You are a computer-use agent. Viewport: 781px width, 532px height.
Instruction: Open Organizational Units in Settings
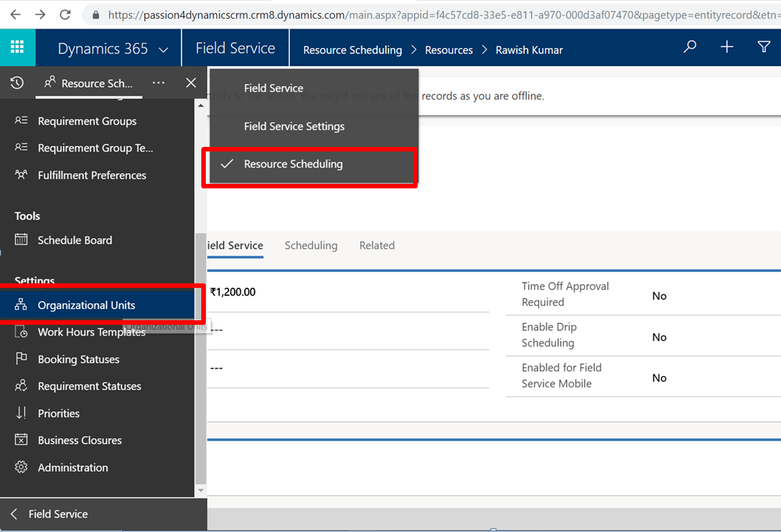tap(87, 305)
